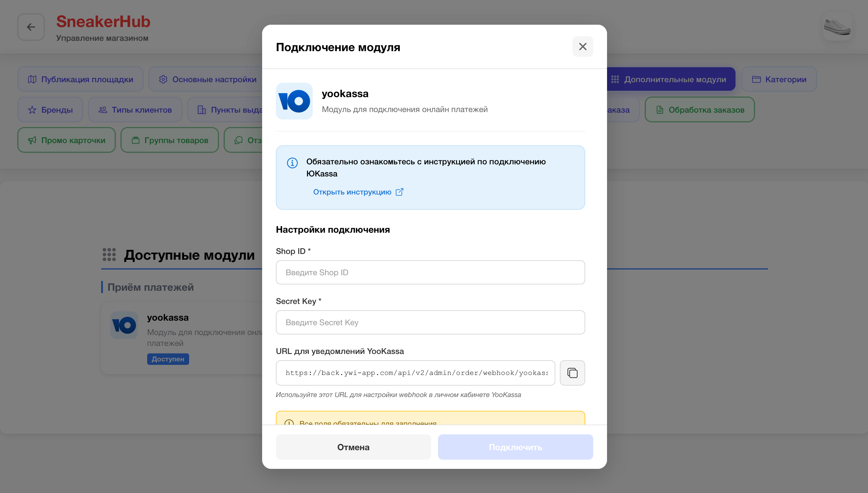Click the yookassa logo in the dialog
Screen dimensions: 868x493
tap(294, 101)
